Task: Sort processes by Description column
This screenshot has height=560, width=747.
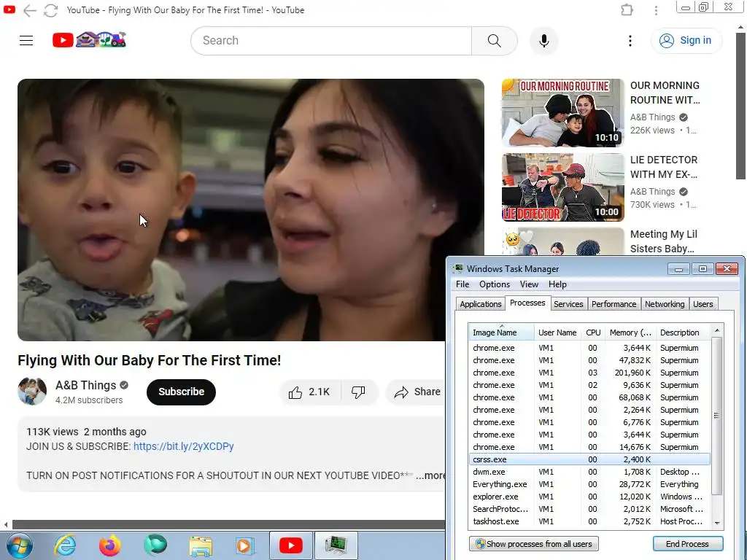Action: point(683,332)
